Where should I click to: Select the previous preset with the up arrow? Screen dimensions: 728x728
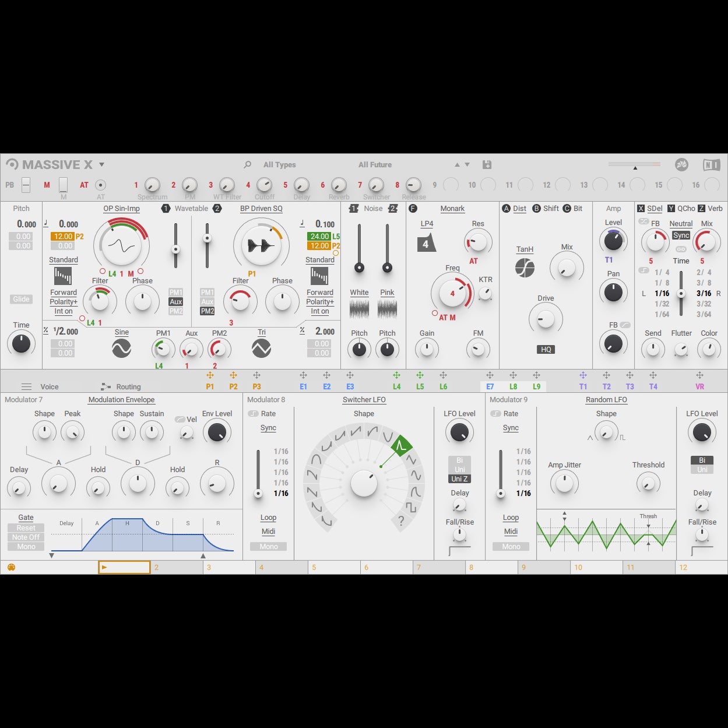pyautogui.click(x=458, y=165)
